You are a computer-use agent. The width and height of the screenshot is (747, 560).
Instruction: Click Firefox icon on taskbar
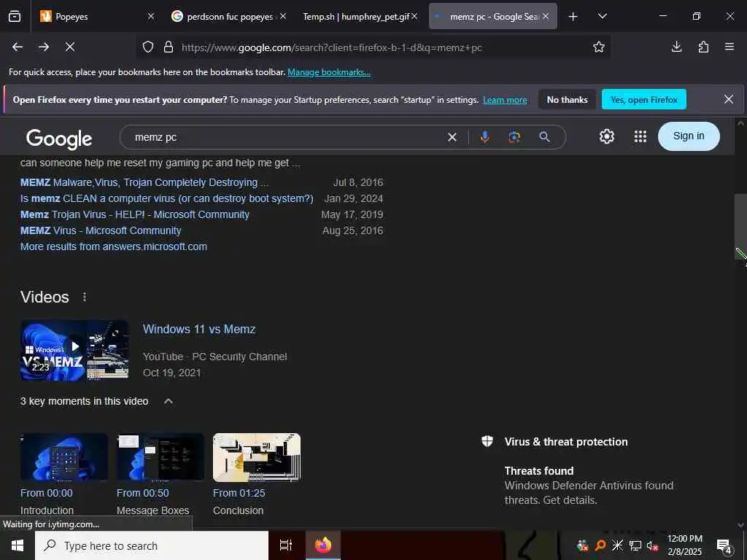coord(323,545)
